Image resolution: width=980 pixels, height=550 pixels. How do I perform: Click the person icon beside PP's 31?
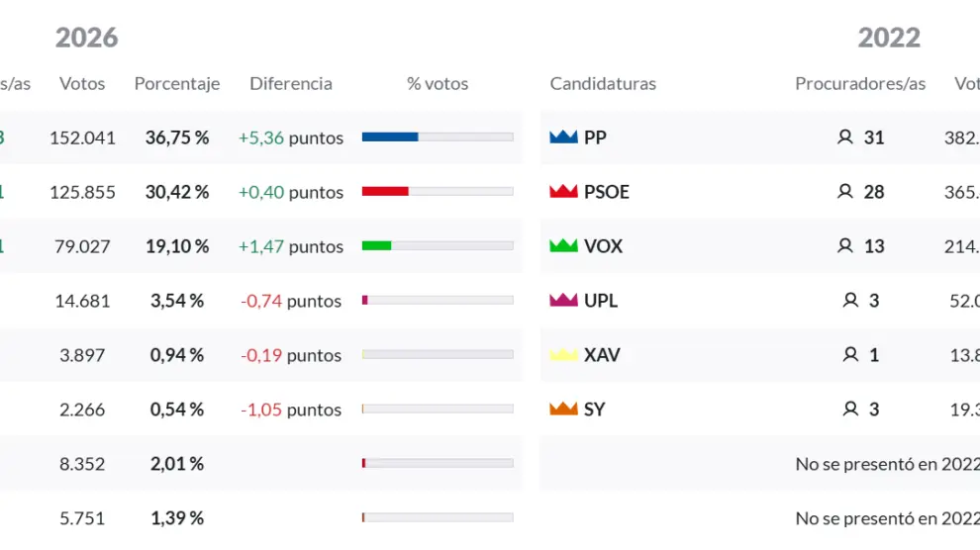[x=844, y=137]
